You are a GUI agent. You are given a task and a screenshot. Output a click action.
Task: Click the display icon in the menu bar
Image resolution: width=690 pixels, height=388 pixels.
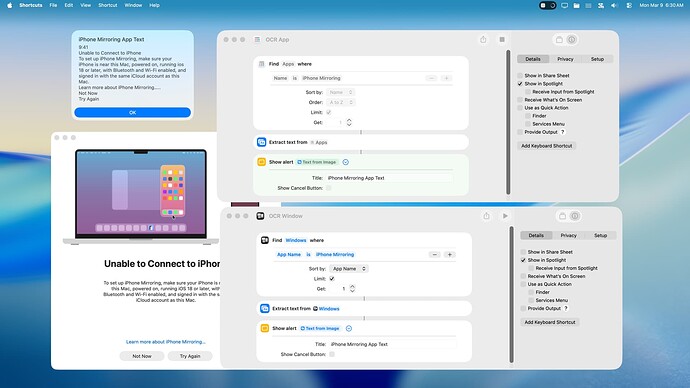[x=564, y=5]
